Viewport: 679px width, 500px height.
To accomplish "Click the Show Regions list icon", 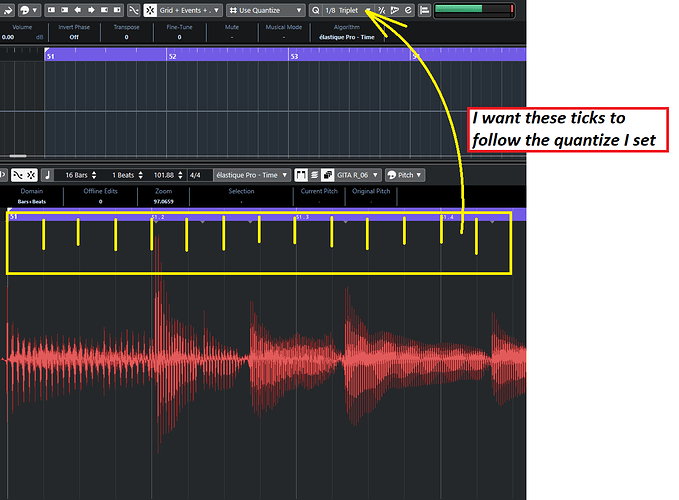I will pos(314,175).
